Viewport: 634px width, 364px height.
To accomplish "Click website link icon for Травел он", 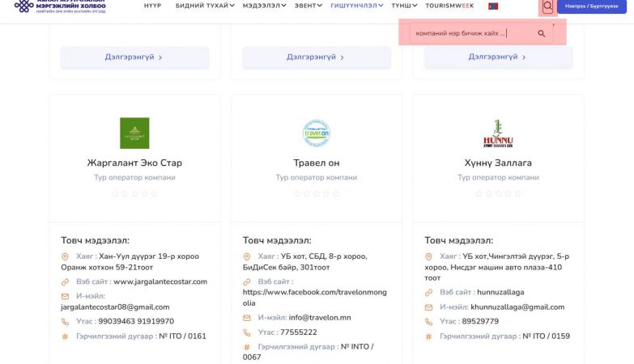I will (247, 282).
